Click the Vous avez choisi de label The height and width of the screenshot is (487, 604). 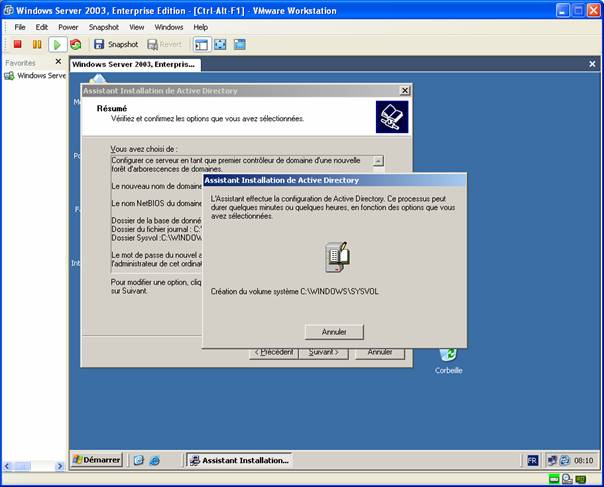click(x=144, y=149)
